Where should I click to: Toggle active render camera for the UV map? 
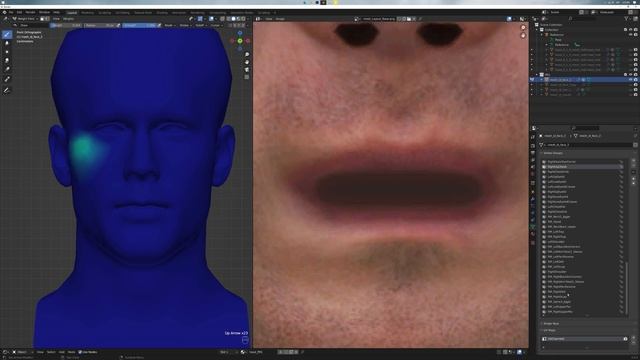[625, 339]
